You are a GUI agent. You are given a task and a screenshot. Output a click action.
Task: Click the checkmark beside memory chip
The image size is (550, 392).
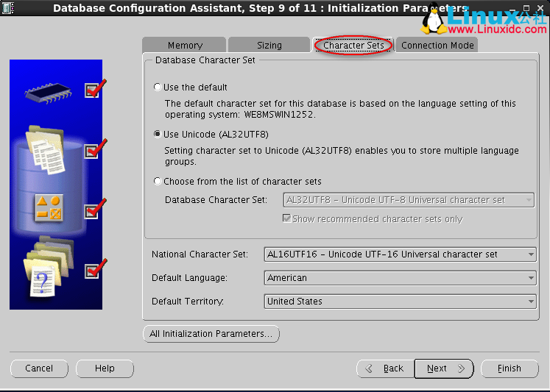95,89
